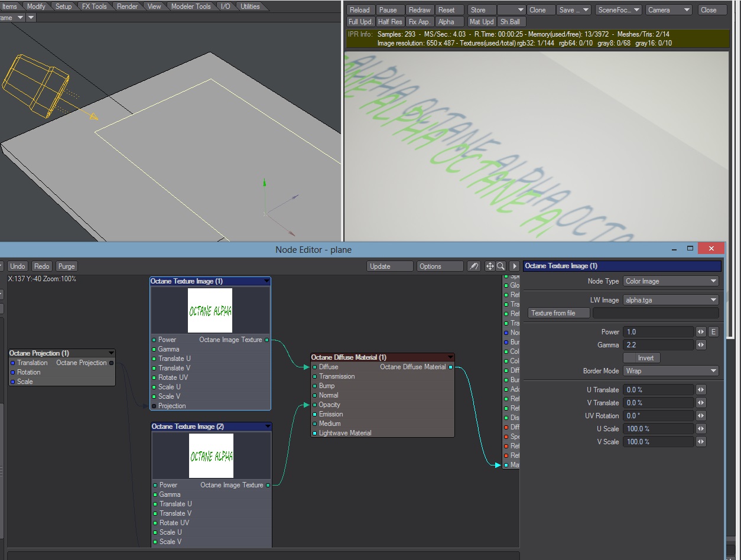Click the Gamma value stepper arrows

pyautogui.click(x=701, y=345)
